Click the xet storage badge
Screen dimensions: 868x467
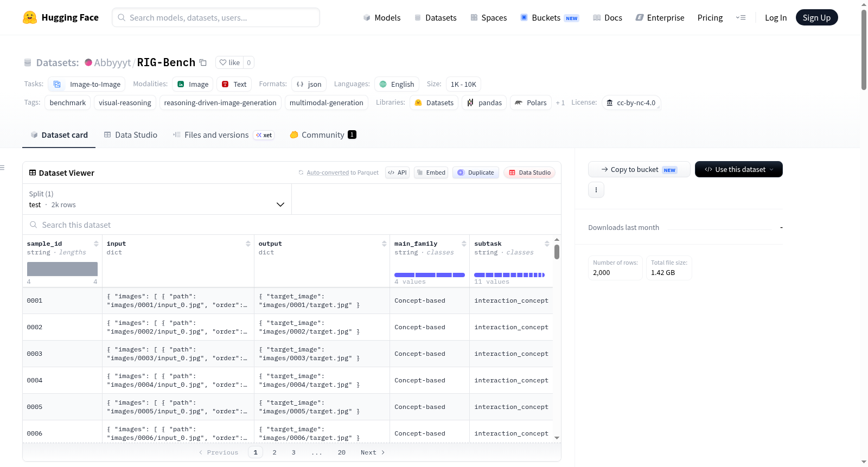pos(264,135)
